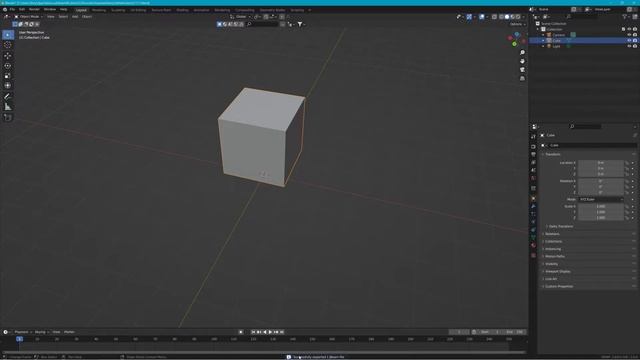The image size is (640, 360).
Task: Disable Cube rendering via camera icon
Action: tap(635, 41)
